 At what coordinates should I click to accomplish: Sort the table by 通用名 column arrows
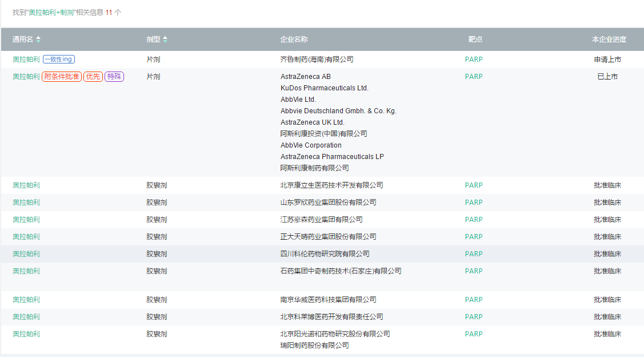(x=38, y=39)
